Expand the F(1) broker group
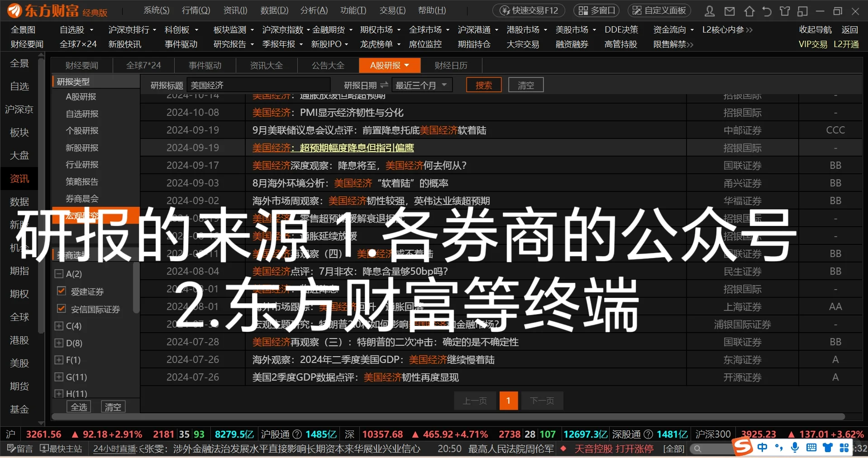This screenshot has width=868, height=458. 59,360
